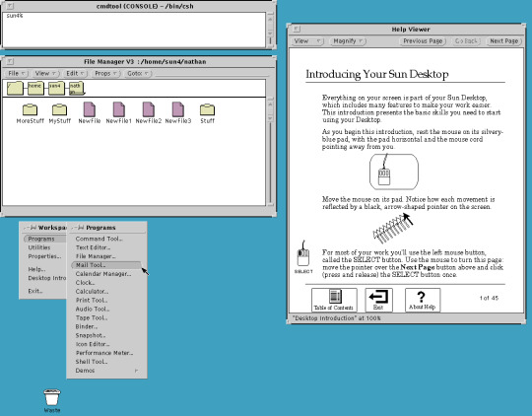Image resolution: width=532 pixels, height=416 pixels.
Task: Click the Table of Contents icon
Action: point(334,300)
